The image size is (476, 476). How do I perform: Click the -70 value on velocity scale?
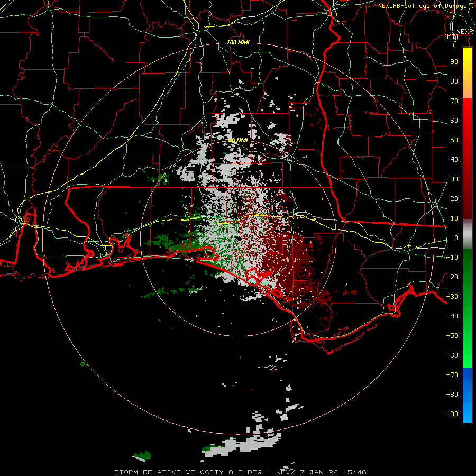[452, 375]
